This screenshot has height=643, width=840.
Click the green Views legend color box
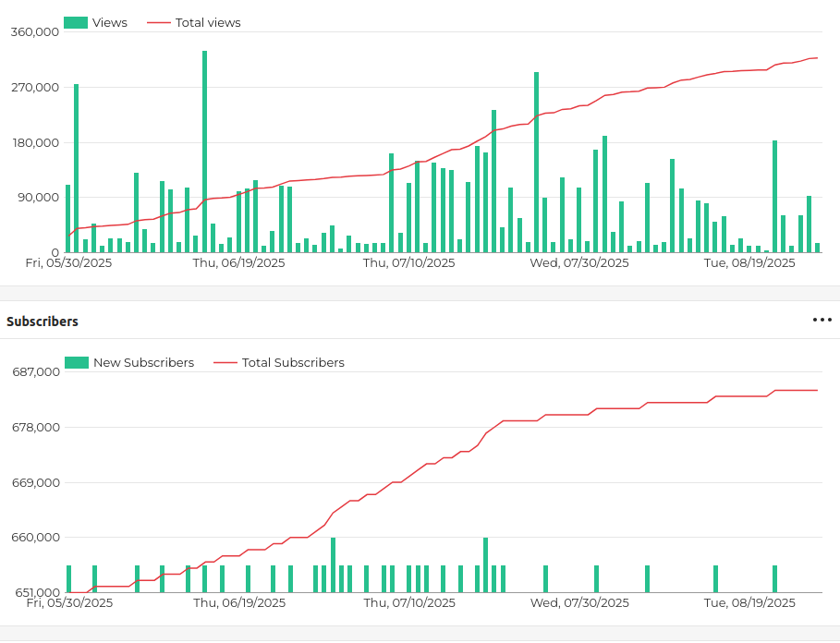(76, 22)
